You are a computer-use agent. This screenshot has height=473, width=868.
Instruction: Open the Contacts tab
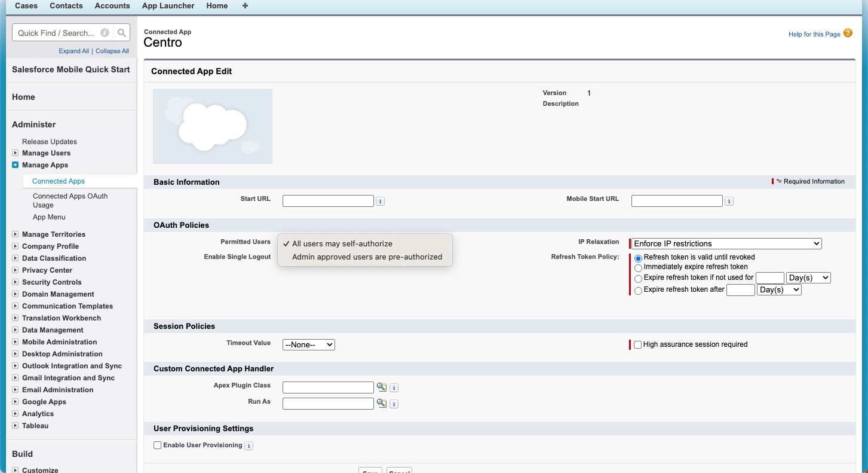click(x=66, y=5)
